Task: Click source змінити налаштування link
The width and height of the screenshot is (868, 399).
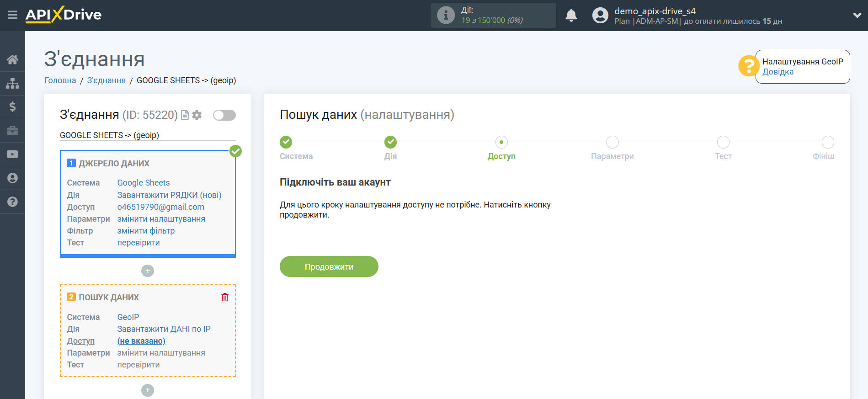Action: click(x=161, y=219)
